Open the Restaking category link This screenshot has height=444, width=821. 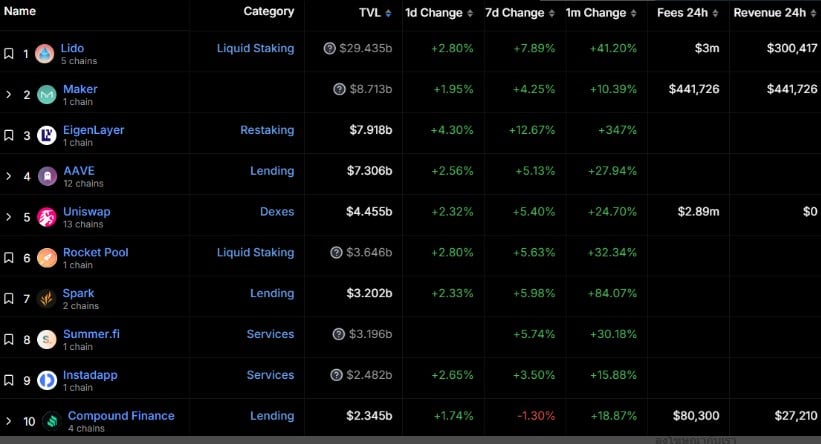pyautogui.click(x=267, y=130)
